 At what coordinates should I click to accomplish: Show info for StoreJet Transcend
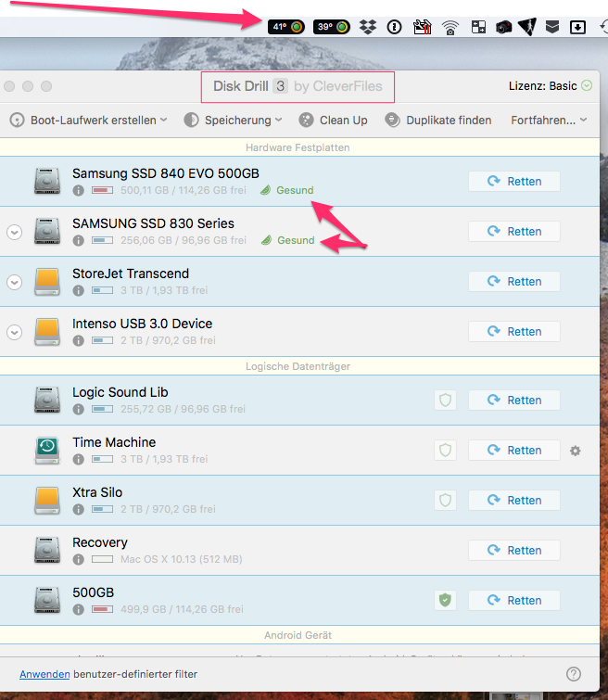tap(78, 290)
